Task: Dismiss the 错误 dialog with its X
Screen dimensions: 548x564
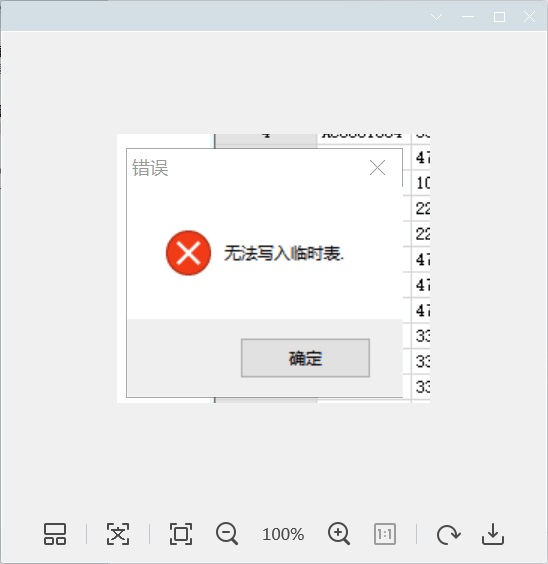Action: [378, 168]
